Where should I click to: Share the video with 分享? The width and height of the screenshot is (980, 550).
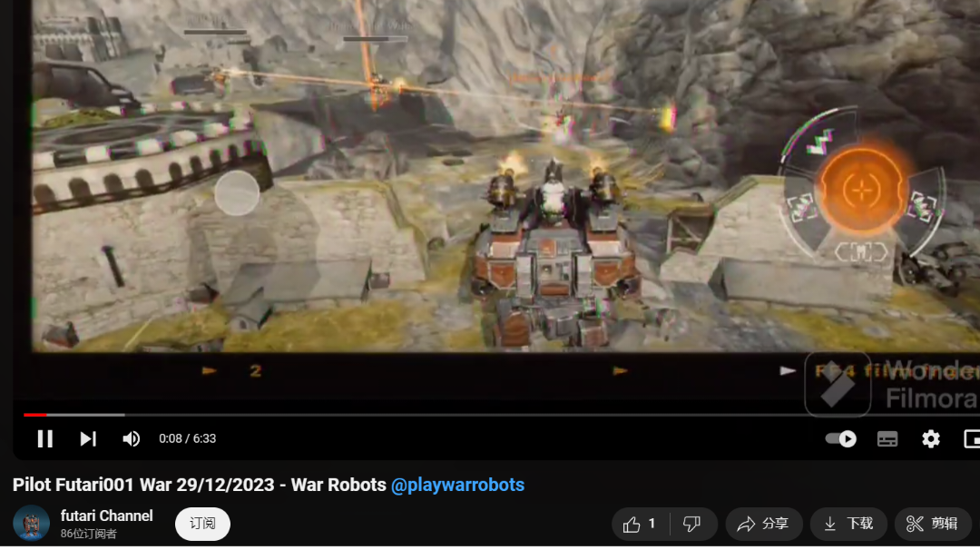click(x=764, y=524)
